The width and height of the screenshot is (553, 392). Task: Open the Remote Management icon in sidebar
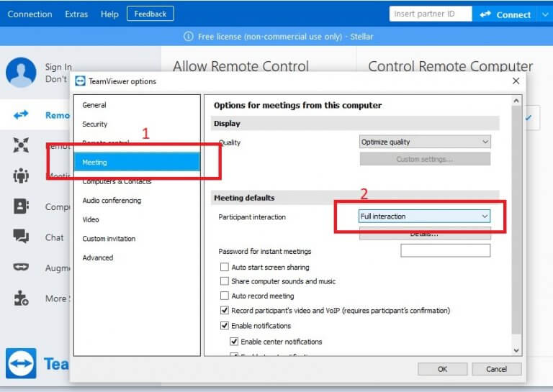(x=21, y=145)
